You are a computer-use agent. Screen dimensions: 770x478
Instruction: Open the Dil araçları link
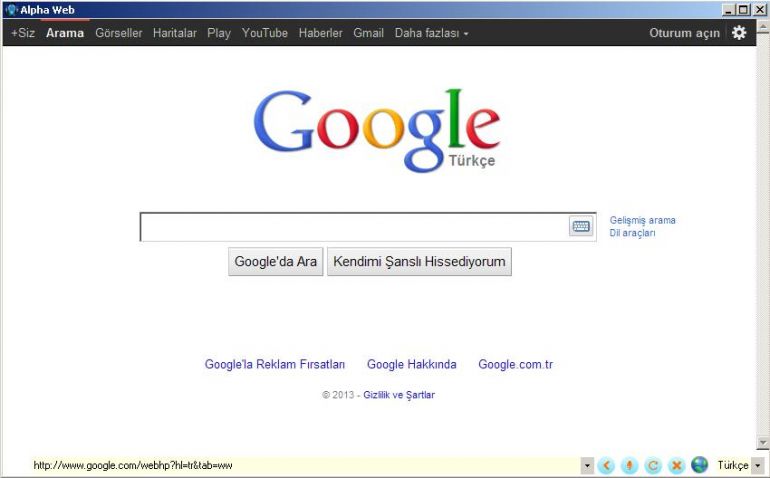coord(632,233)
